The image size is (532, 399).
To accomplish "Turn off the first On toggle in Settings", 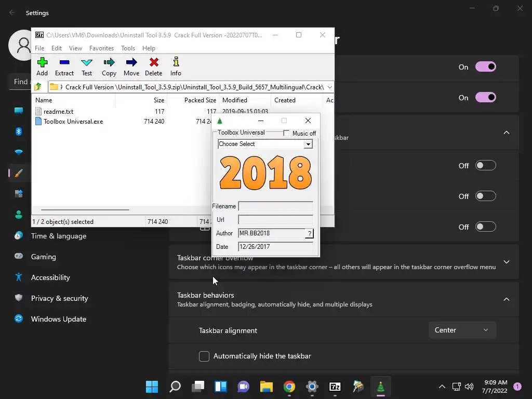I will coord(486,67).
